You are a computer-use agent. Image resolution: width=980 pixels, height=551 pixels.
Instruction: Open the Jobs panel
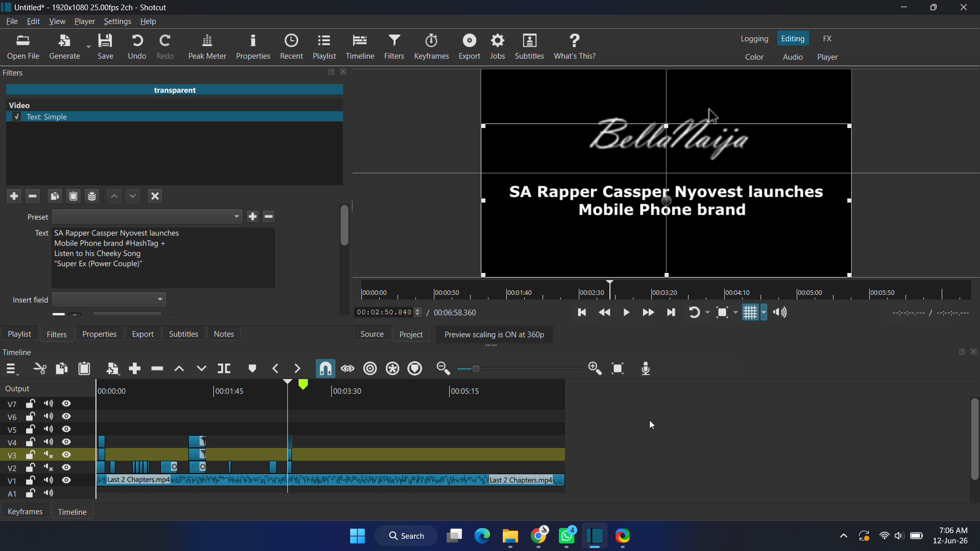(497, 47)
